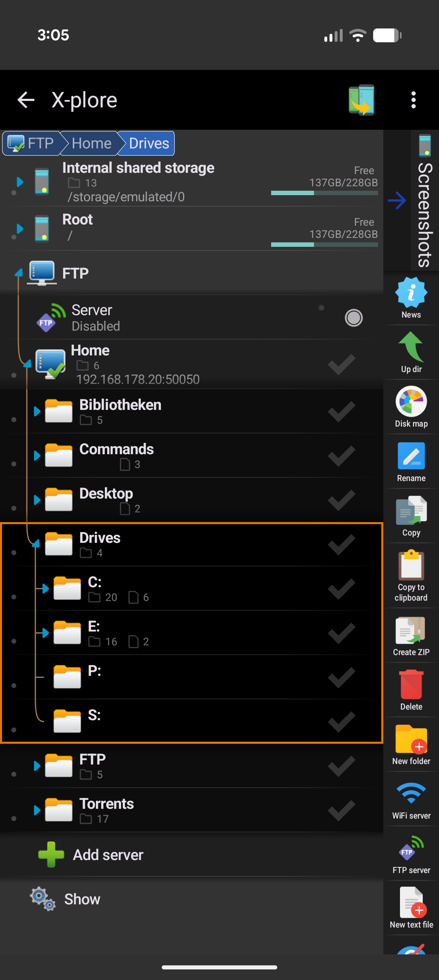Viewport: 439px width, 980px height.
Task: Click the /storage/emulated/0 path text
Action: (x=126, y=197)
